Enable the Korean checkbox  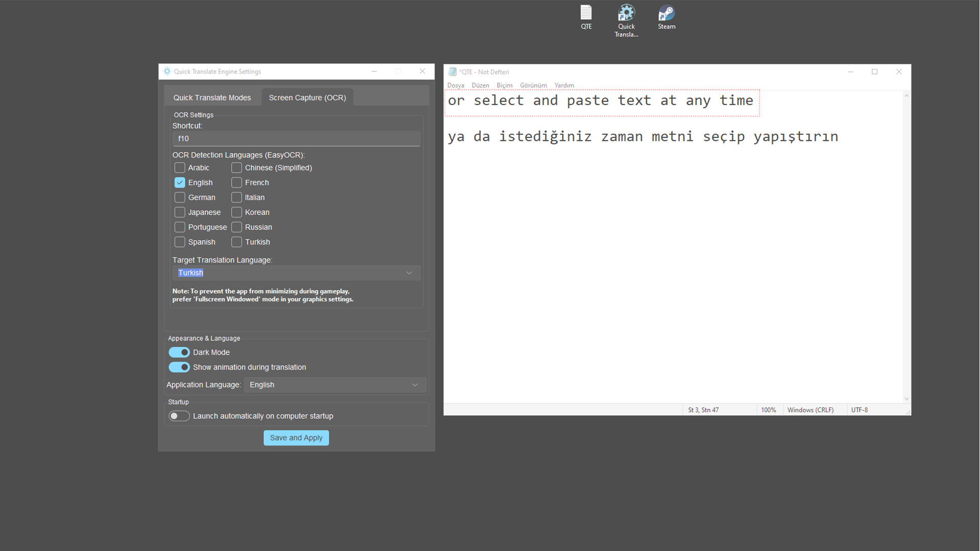[x=236, y=212]
